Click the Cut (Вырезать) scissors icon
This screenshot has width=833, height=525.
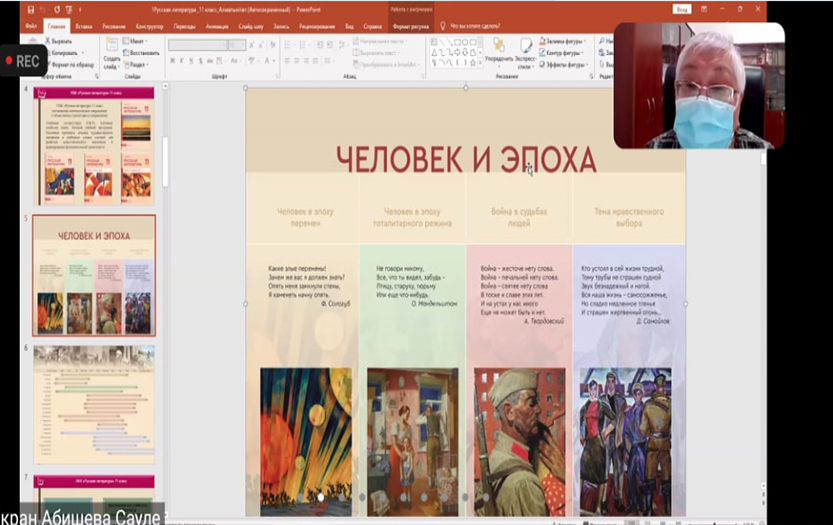49,42
